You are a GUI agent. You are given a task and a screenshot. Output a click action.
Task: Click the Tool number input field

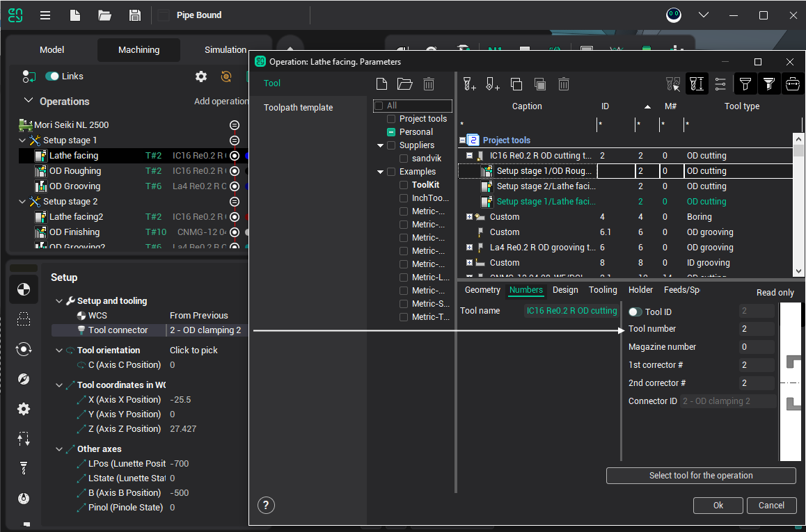[x=756, y=329]
